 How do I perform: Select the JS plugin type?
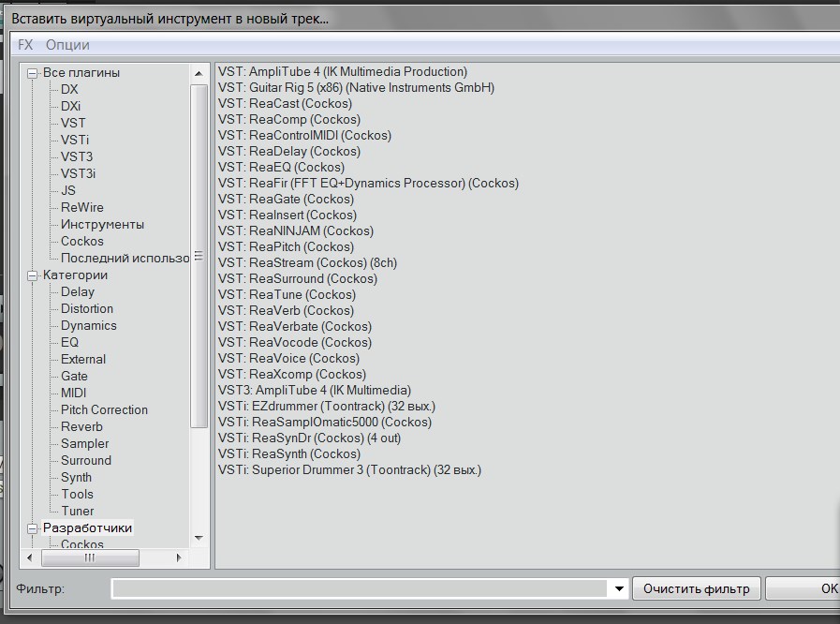[x=68, y=191]
